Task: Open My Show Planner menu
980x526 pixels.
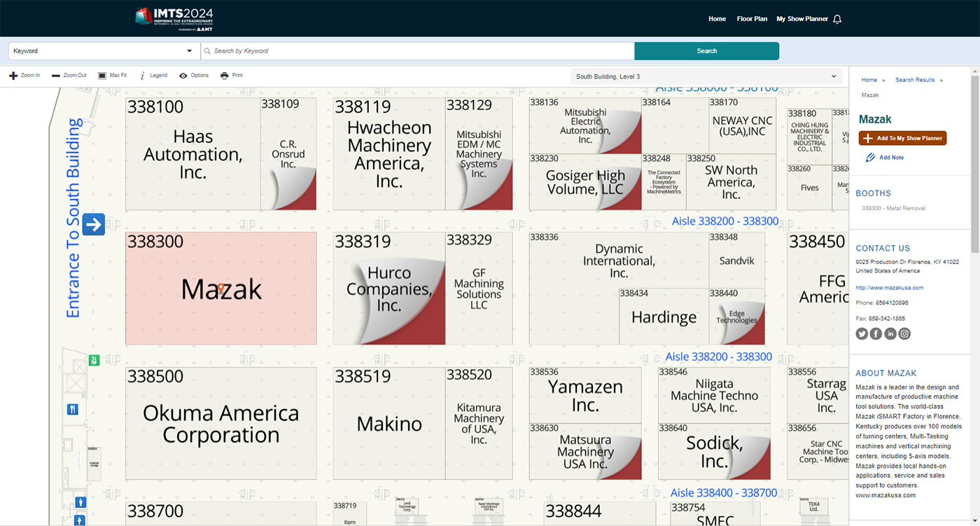Action: 802,19
